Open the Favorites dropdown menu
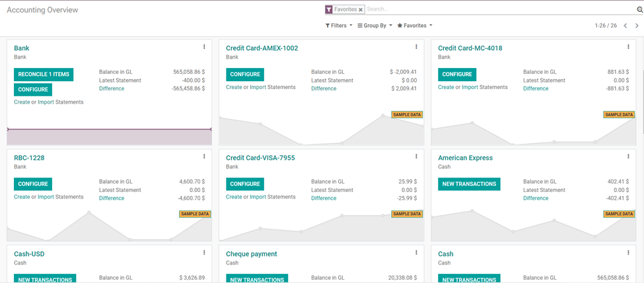Screen dimensions: 644x283 [414, 26]
